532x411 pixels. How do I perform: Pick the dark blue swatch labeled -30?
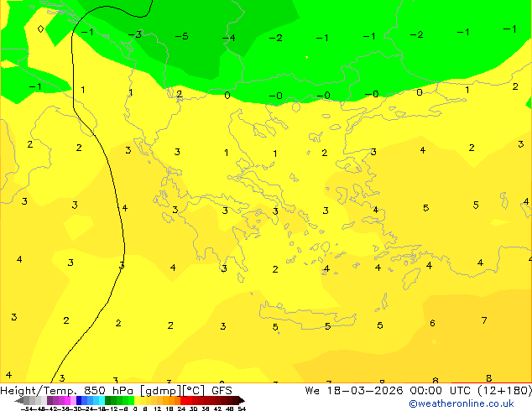pos(79,400)
